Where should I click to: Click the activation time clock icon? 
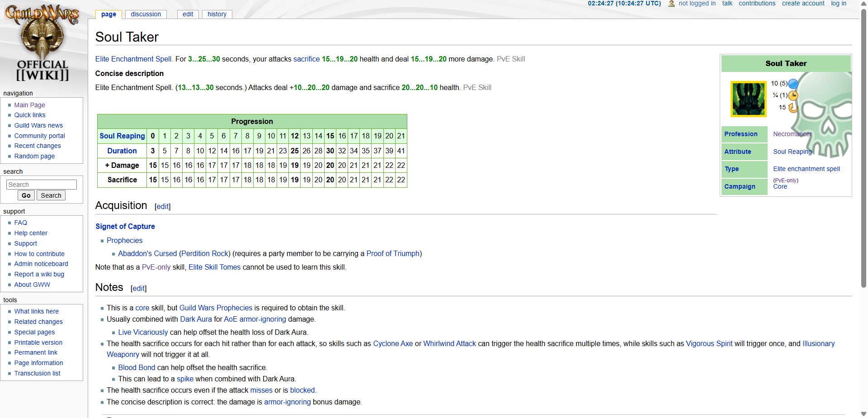pyautogui.click(x=793, y=95)
